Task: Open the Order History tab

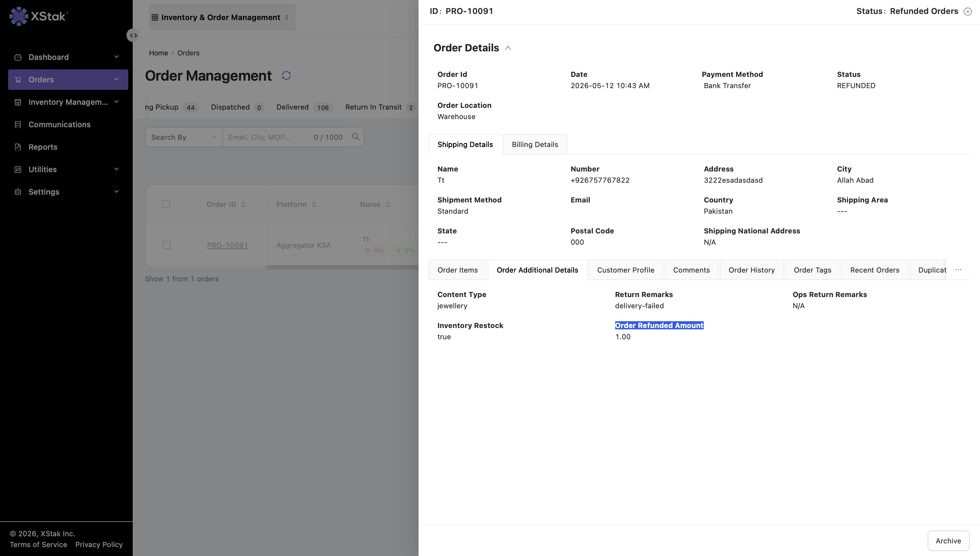Action: [x=752, y=270]
